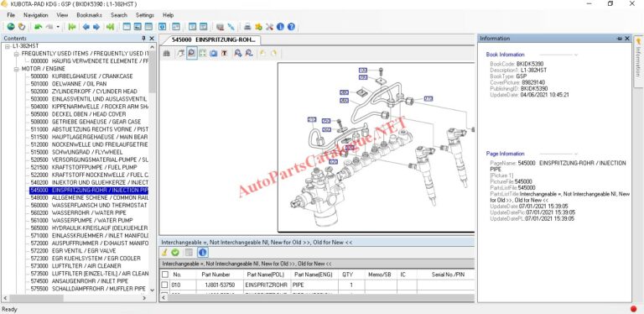Open the blue question mark help icon
Image resolution: width=644 pixels, height=314 pixels.
291,27
